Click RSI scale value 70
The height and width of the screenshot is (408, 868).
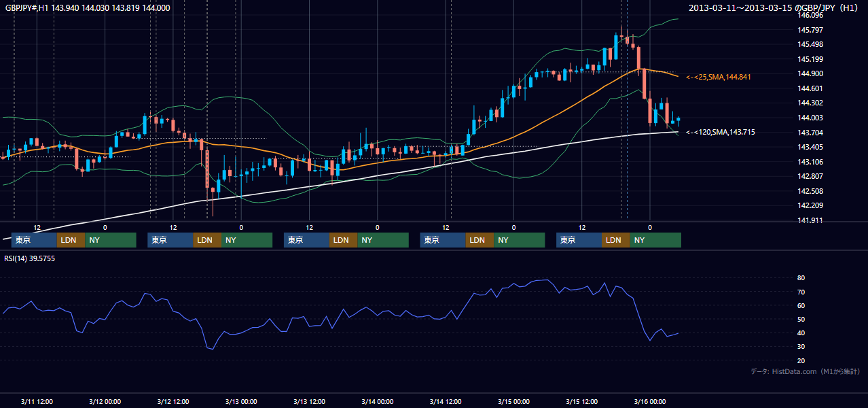click(801, 292)
